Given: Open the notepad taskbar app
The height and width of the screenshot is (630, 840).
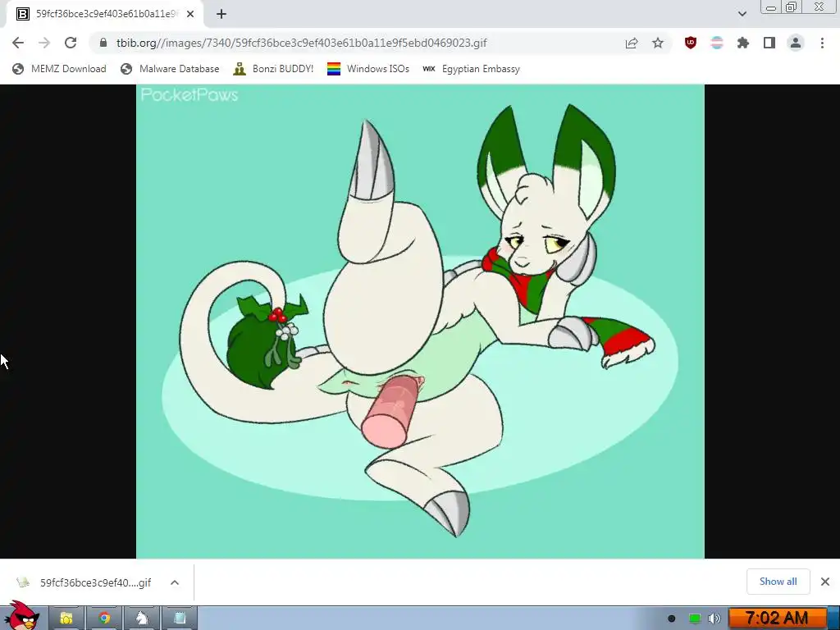Looking at the screenshot, I should [x=180, y=619].
